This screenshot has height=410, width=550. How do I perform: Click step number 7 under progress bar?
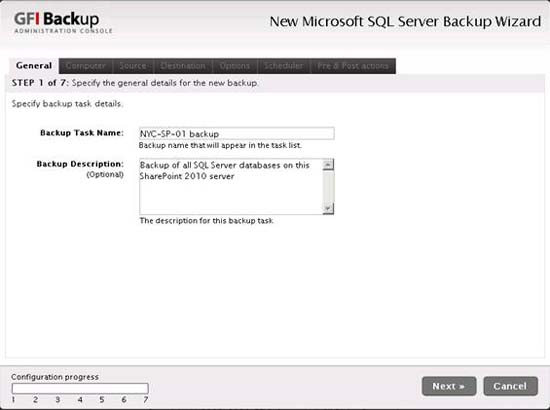tap(146, 400)
